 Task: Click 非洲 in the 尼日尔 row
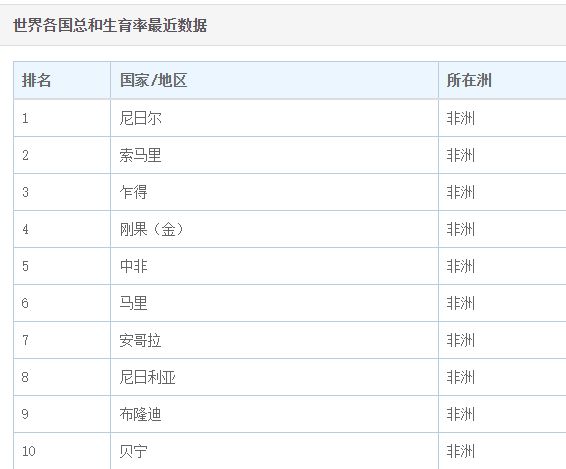[461, 118]
